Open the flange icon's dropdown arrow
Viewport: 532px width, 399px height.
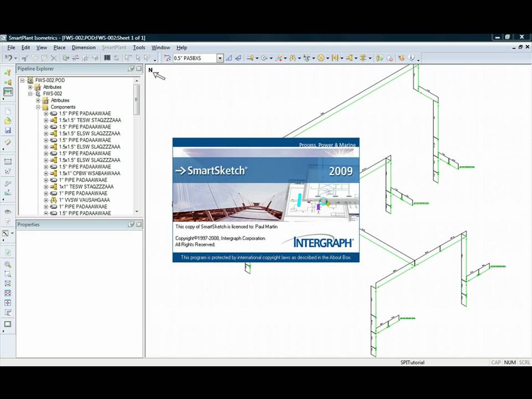pos(328,59)
